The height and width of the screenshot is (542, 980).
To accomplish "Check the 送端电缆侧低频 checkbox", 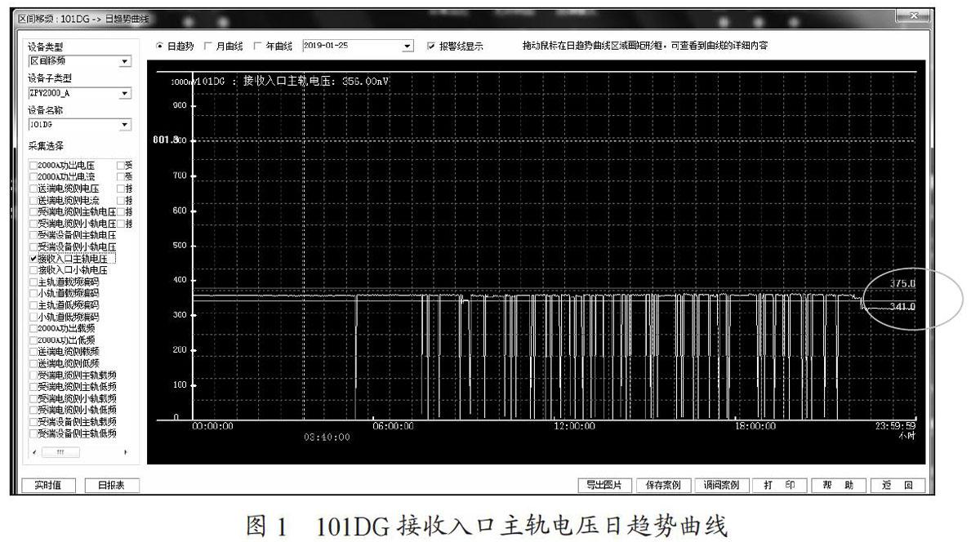I will (x=33, y=362).
